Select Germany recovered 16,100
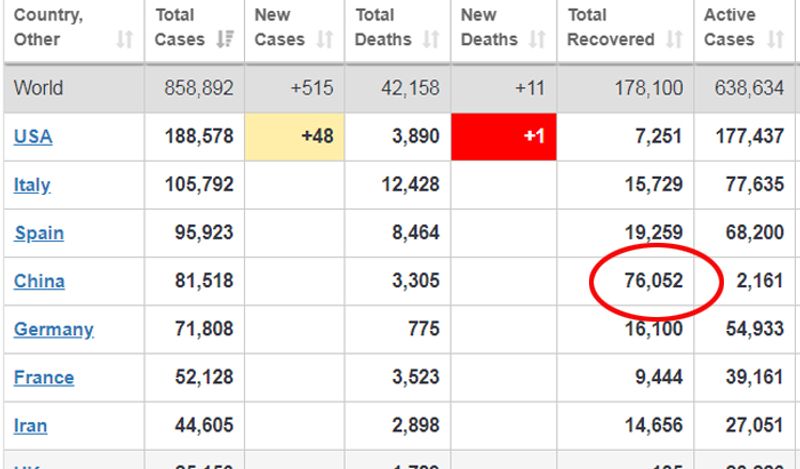 coord(654,329)
